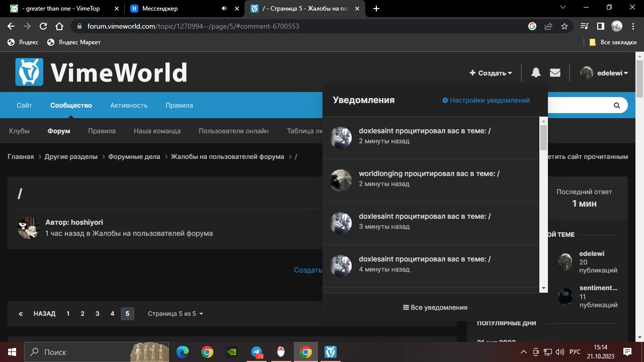644x362 pixels.
Task: Open the edelewi user menu
Action: (x=604, y=73)
